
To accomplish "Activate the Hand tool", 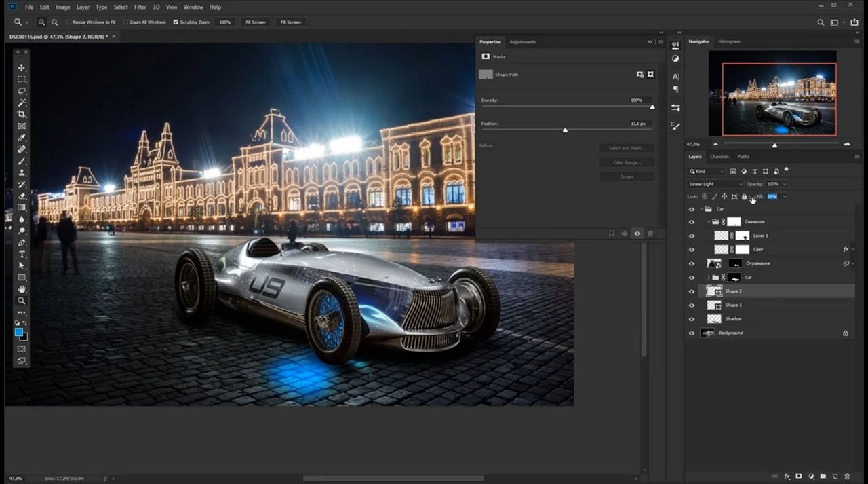I will [x=22, y=289].
